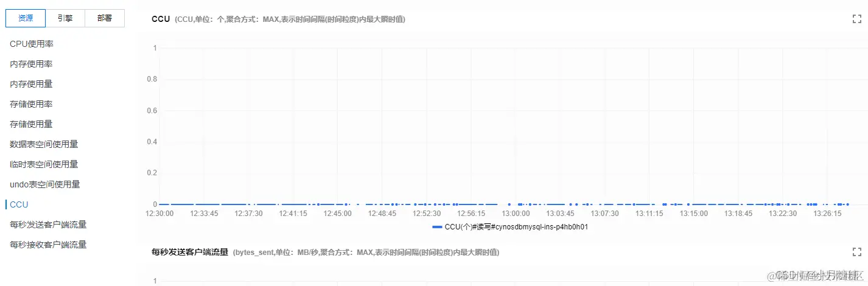Switch to the 引擎 tab
Image resolution: width=868 pixels, height=286 pixels.
65,18
